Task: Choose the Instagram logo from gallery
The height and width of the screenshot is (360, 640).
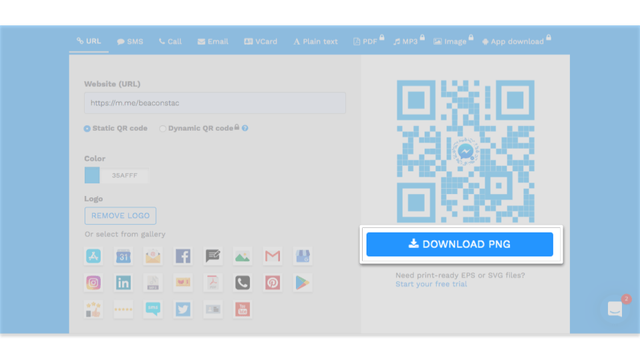Action: (x=93, y=282)
